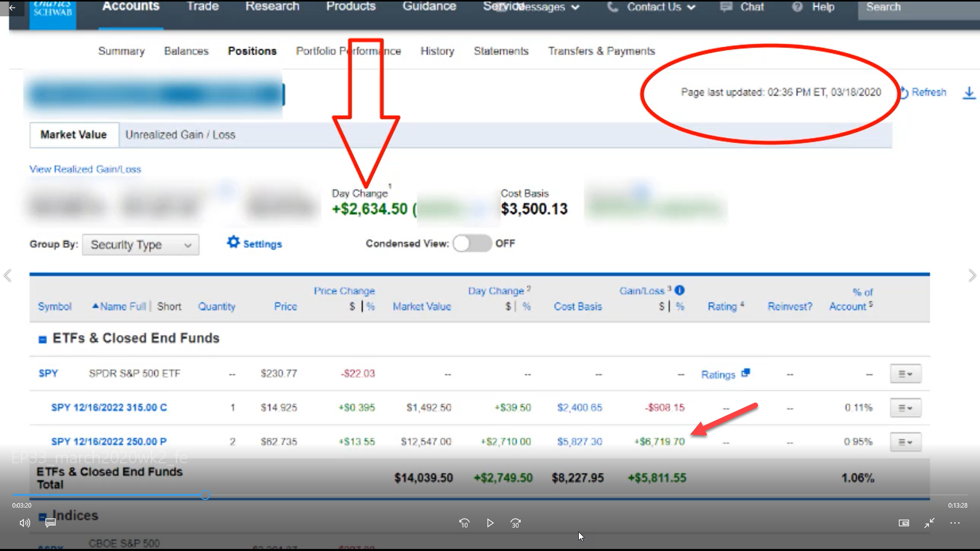Open the Accounts menu
Image resolution: width=980 pixels, height=551 pixels.
coord(131,7)
